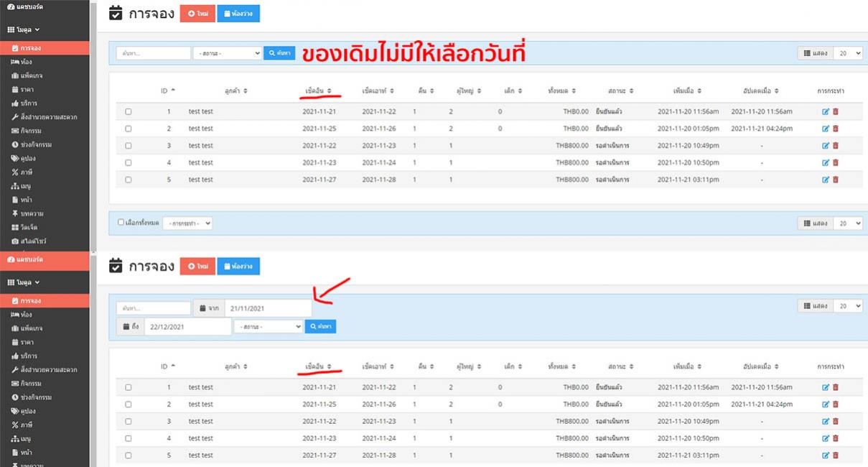The image size is (868, 467).
Task: Sort upper table by ID column
Action: 168,91
